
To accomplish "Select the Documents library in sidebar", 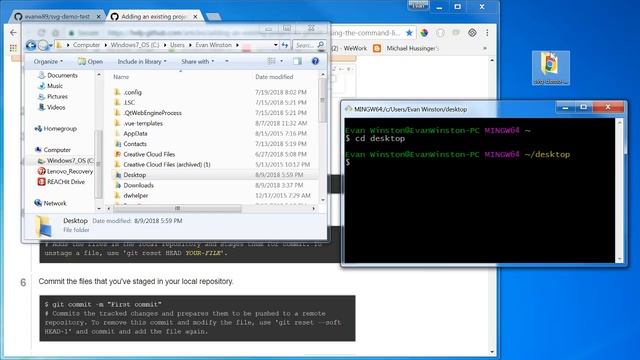I will click(58, 76).
